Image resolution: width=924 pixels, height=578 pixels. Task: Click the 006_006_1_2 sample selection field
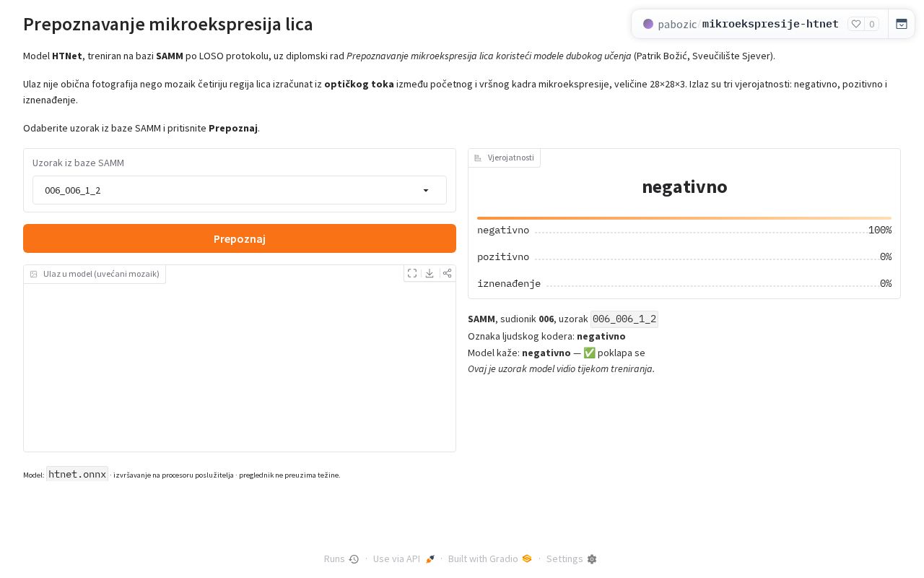coord(240,191)
